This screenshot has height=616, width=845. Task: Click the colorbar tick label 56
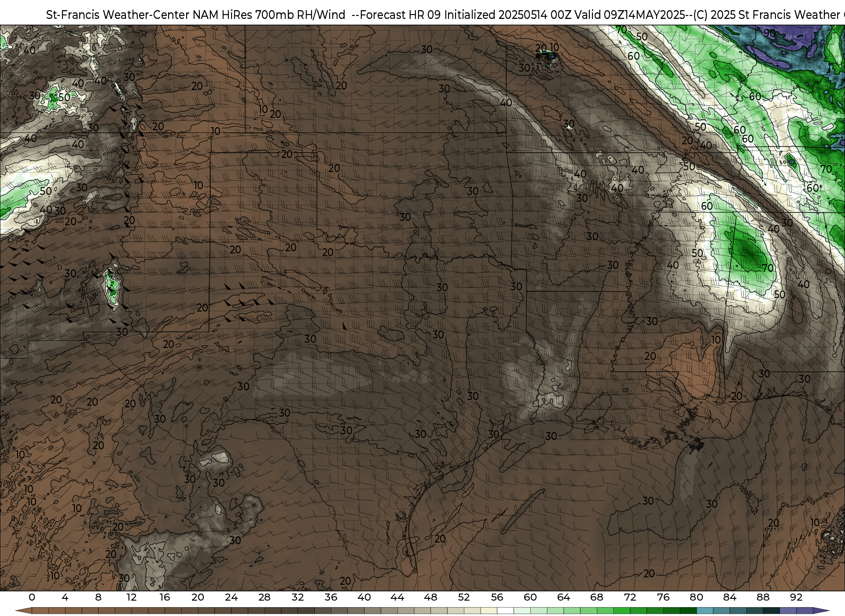[x=497, y=598]
